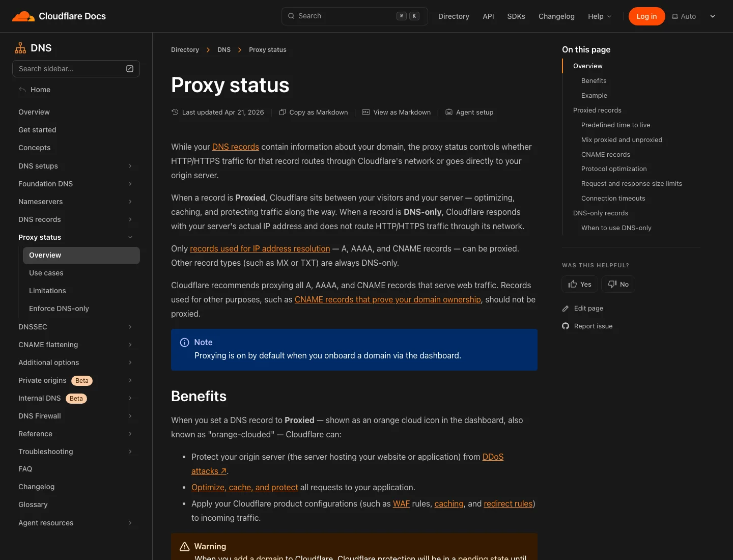Click the thumbs-up Yes feedback button

click(580, 284)
